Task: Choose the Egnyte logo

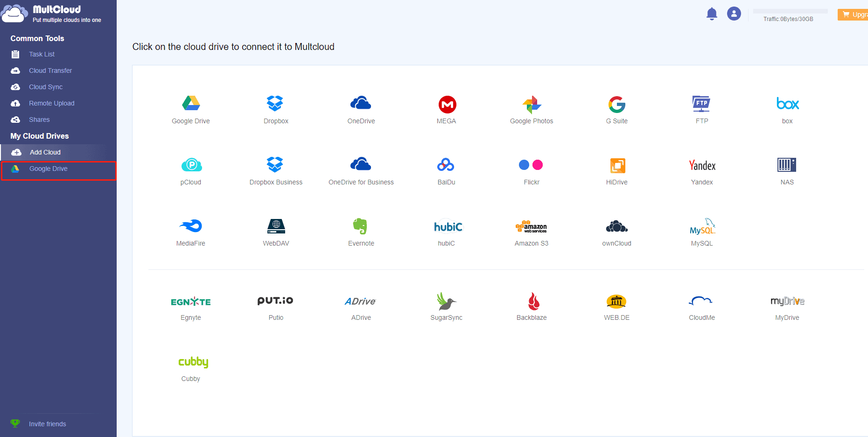Action: coord(191,302)
